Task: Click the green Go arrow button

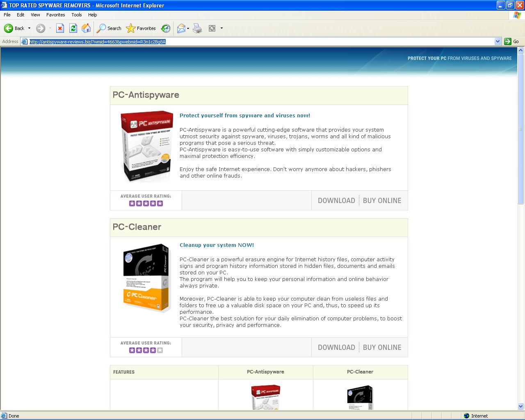Action: pyautogui.click(x=508, y=41)
